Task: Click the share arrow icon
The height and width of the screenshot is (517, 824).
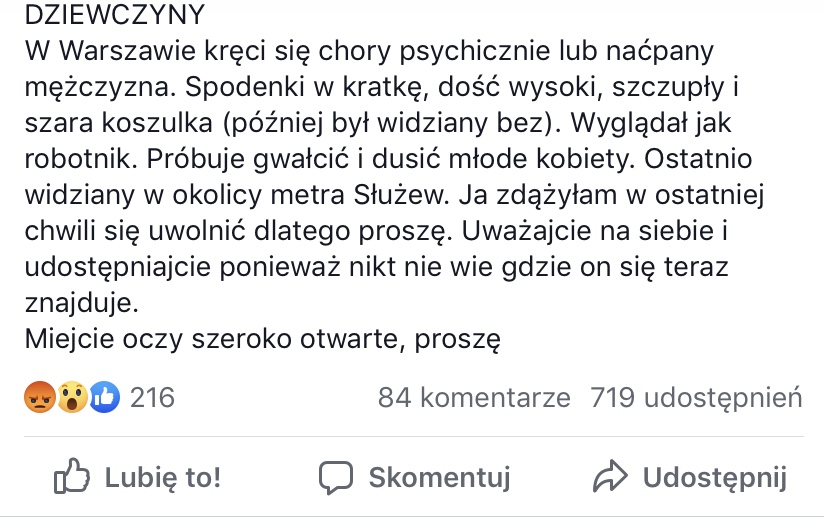Action: click(610, 476)
